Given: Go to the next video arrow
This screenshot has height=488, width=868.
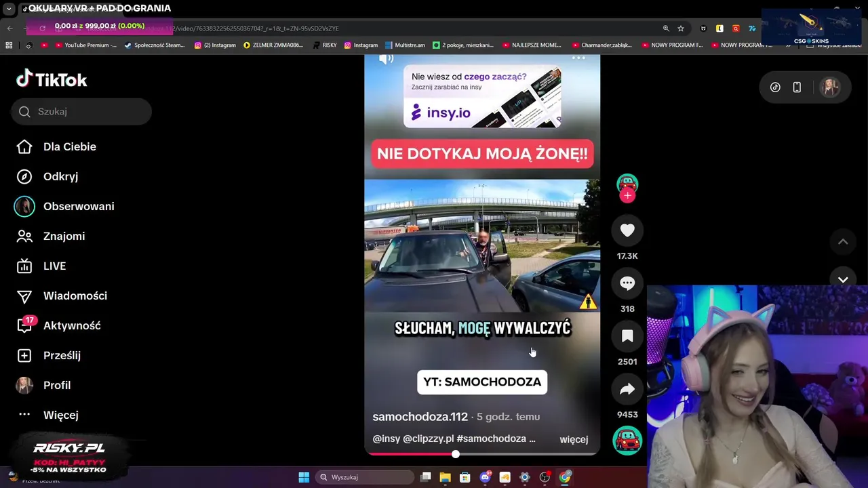Looking at the screenshot, I should pos(843,279).
